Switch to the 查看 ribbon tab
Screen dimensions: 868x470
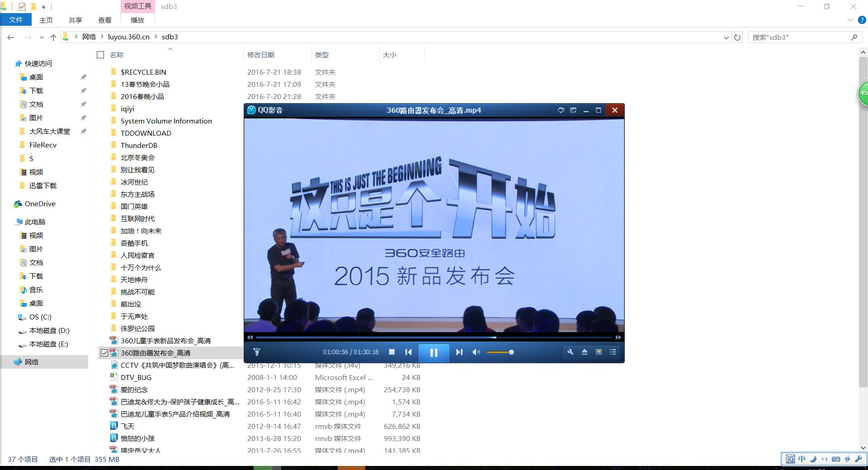click(x=104, y=20)
